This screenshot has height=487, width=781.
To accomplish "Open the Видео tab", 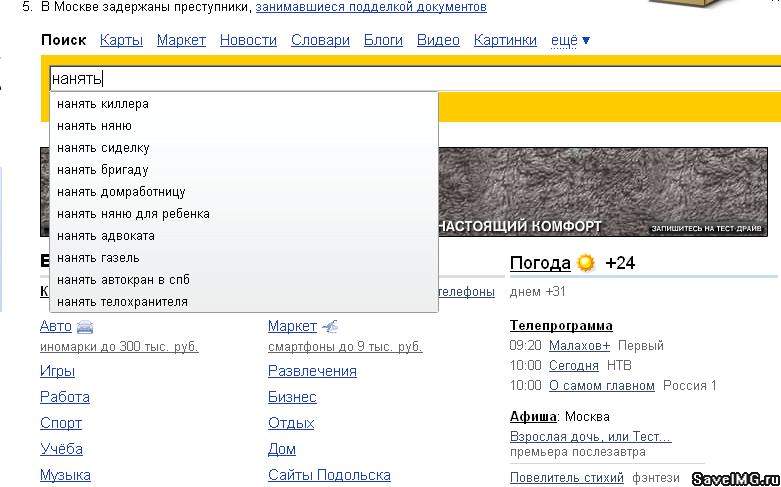I will pos(438,40).
